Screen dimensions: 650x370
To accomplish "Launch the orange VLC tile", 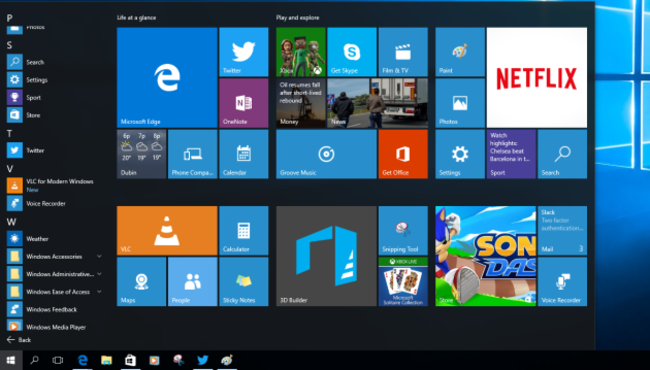I will (167, 230).
